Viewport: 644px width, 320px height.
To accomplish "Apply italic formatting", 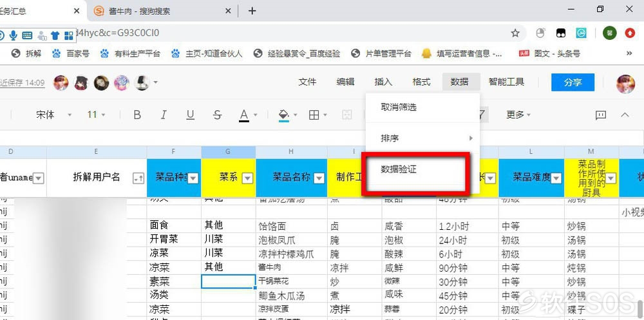I will (x=164, y=115).
